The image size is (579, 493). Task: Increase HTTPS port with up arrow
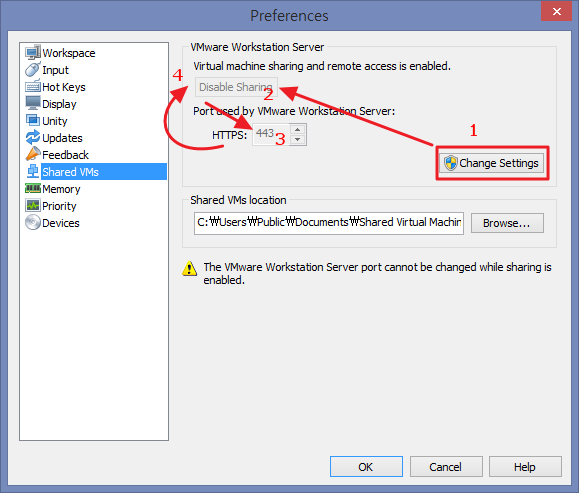(298, 129)
